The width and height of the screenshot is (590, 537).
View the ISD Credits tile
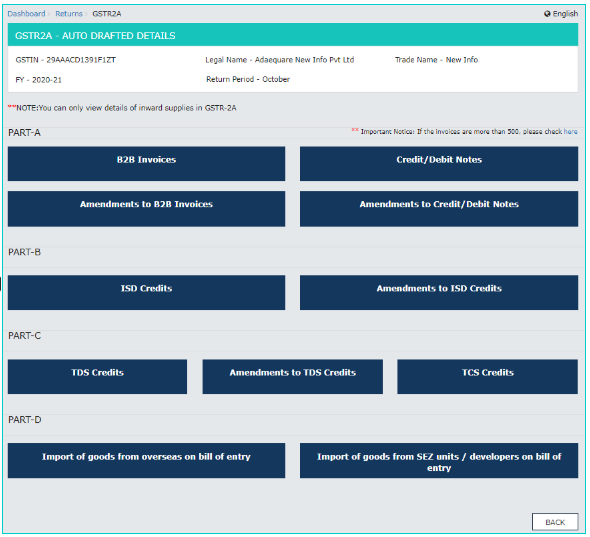146,292
